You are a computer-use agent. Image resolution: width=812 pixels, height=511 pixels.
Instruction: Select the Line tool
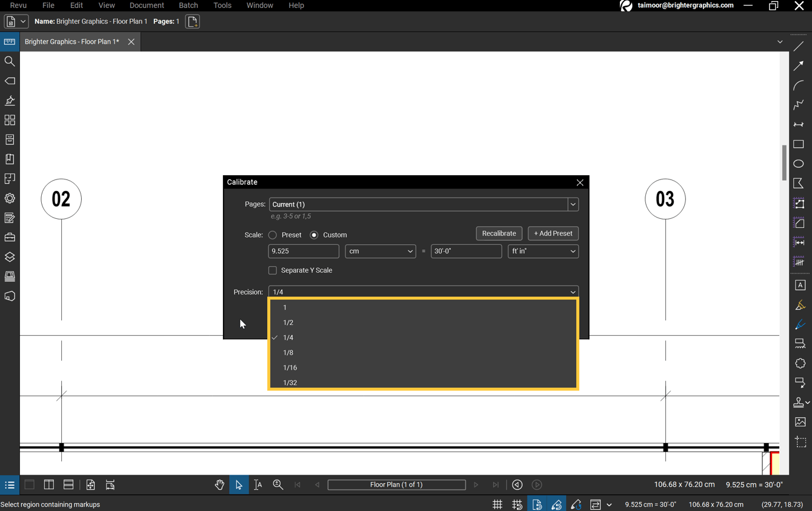pos(799,45)
